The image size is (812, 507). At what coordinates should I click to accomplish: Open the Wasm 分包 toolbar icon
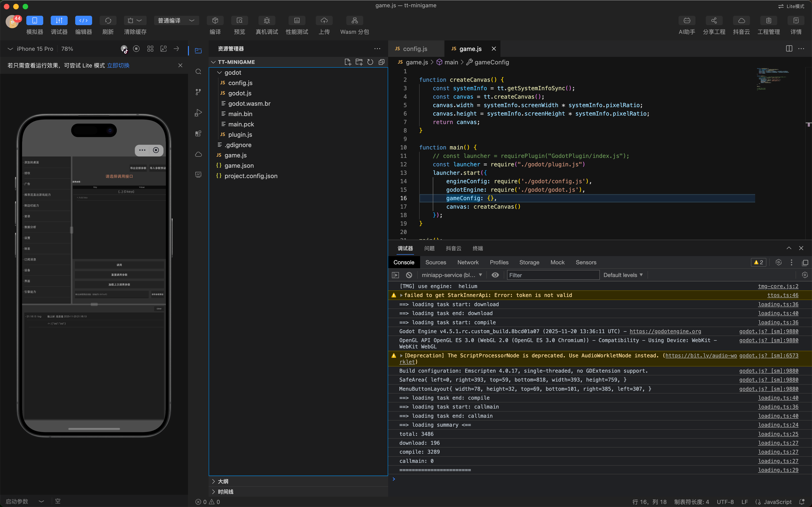[354, 20]
